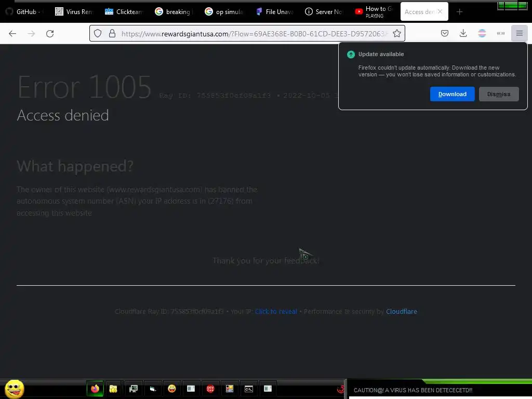532x399 pixels.
Task: Open the YouTube 'How to' playing tab
Action: (374, 11)
